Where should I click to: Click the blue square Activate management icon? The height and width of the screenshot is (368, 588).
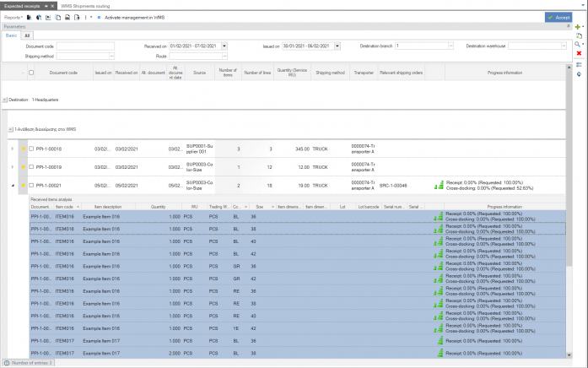pos(99,18)
